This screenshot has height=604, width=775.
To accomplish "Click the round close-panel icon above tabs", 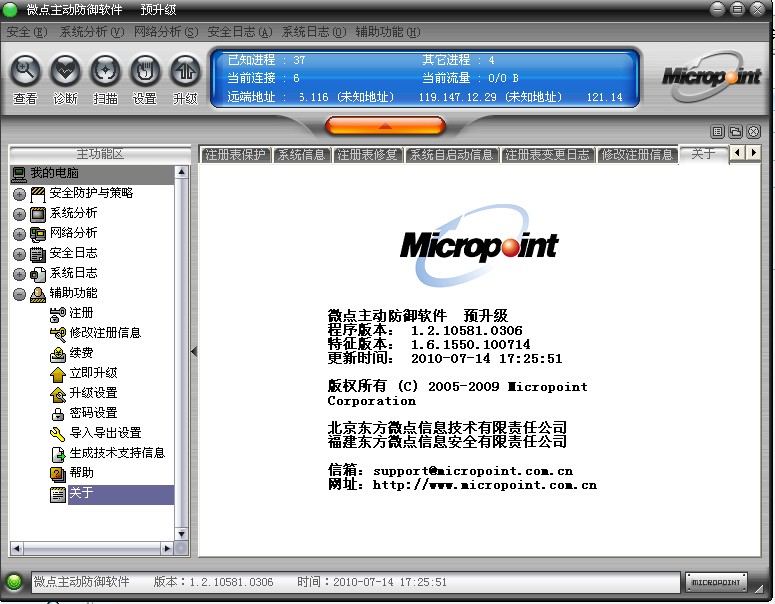I will pos(754,131).
